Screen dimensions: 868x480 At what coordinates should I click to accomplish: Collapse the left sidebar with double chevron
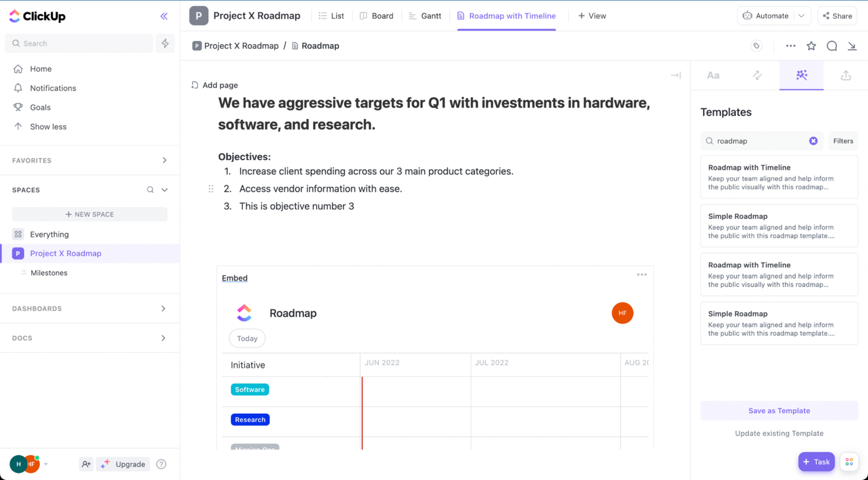[x=164, y=16]
